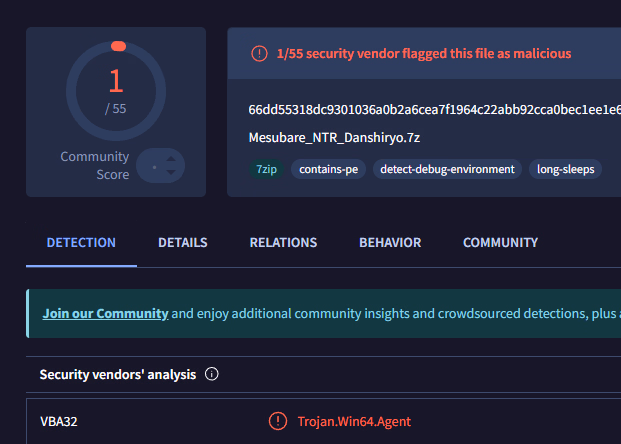Click the contains-pe tag

[x=329, y=169]
